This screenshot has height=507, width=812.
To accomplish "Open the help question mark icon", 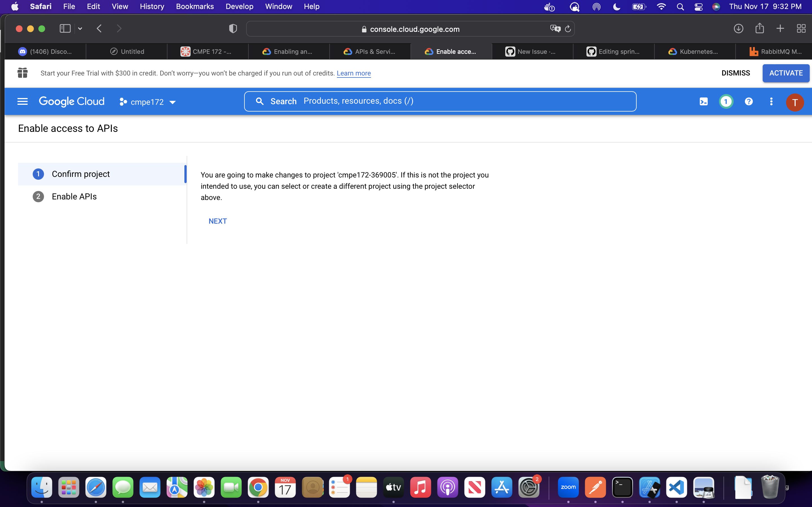I will click(749, 101).
